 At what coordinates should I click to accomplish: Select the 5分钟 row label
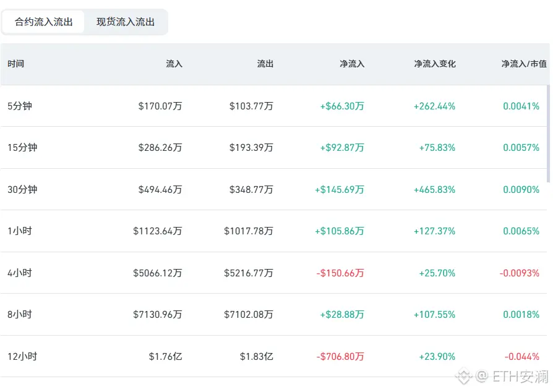pyautogui.click(x=20, y=106)
